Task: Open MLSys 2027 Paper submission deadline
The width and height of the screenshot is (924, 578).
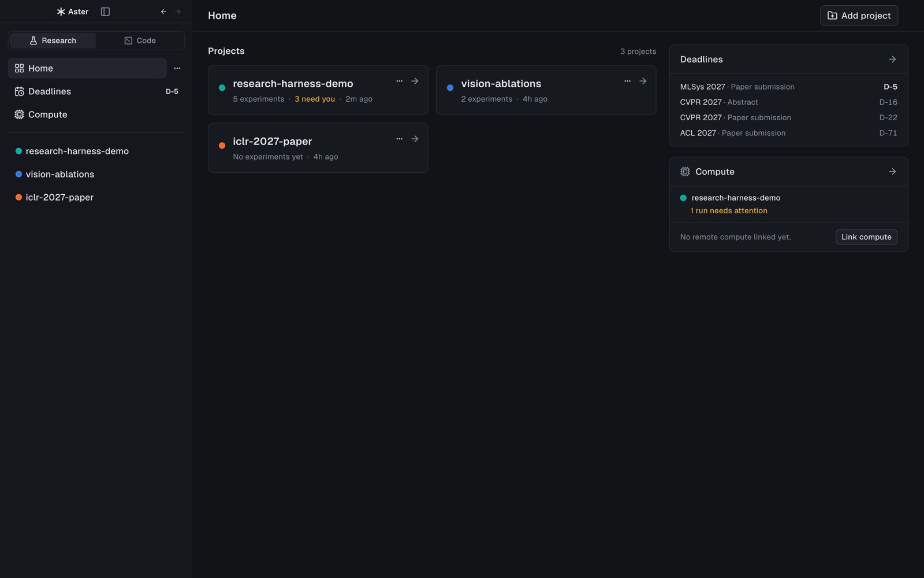Action: (788, 87)
